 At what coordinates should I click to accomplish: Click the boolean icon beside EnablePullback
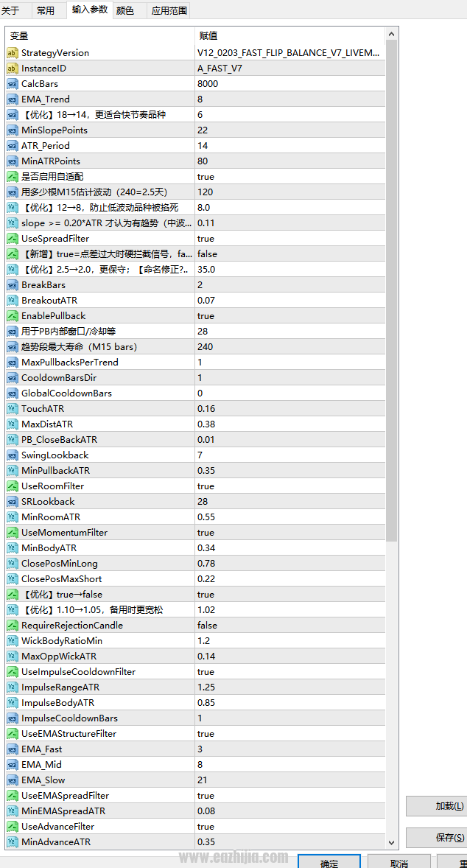[x=13, y=316]
